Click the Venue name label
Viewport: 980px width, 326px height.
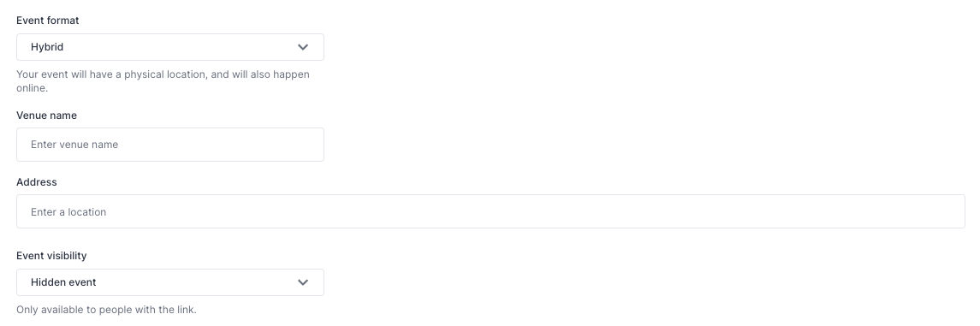[x=47, y=116]
